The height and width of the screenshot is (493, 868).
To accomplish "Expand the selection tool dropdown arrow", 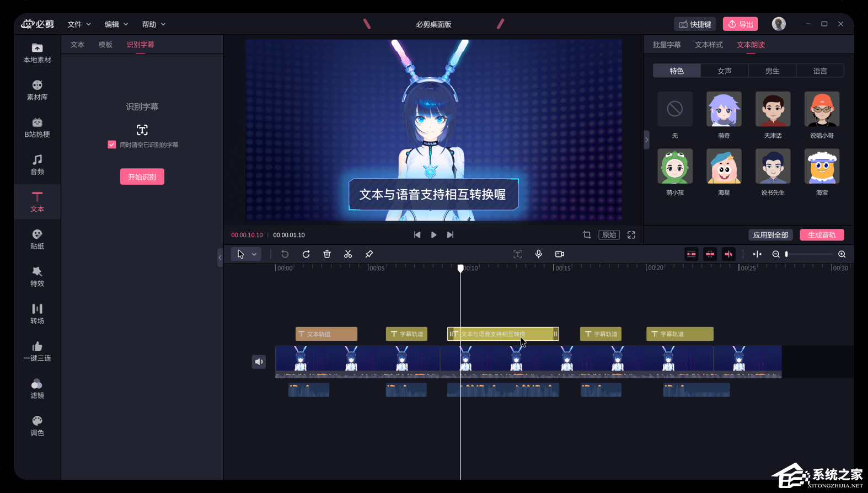I will pos(254,254).
